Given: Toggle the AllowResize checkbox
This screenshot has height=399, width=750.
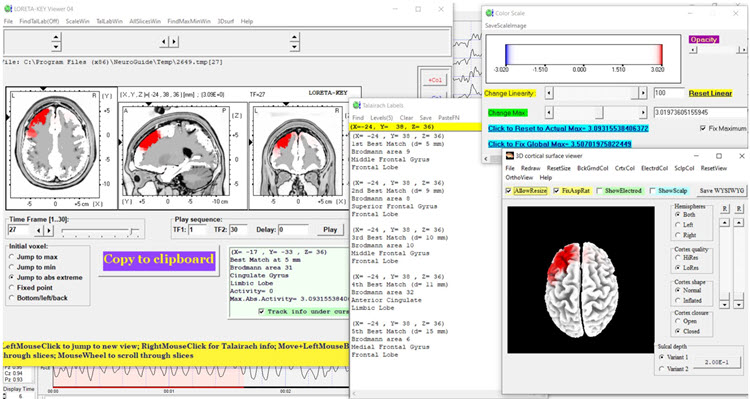Looking at the screenshot, I should click(x=508, y=191).
